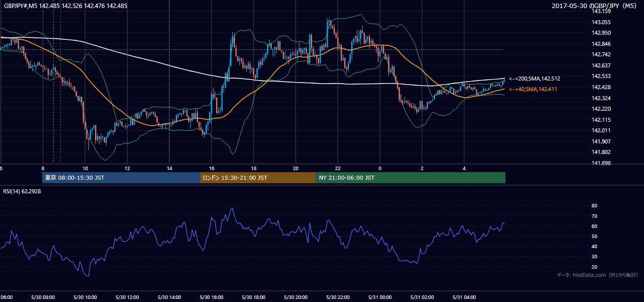Viewport: 644px width, 302px height.
Task: Click the RSI scale value 50
Action: coord(594,236)
